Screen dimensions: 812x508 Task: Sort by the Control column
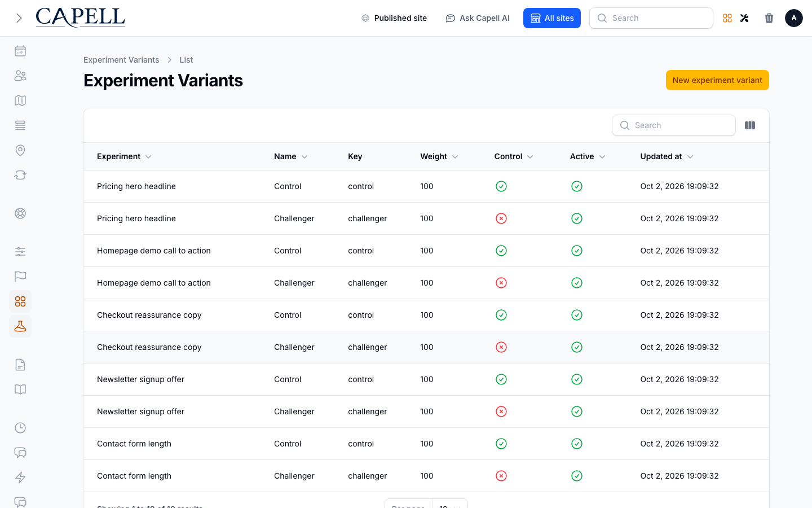pos(514,156)
